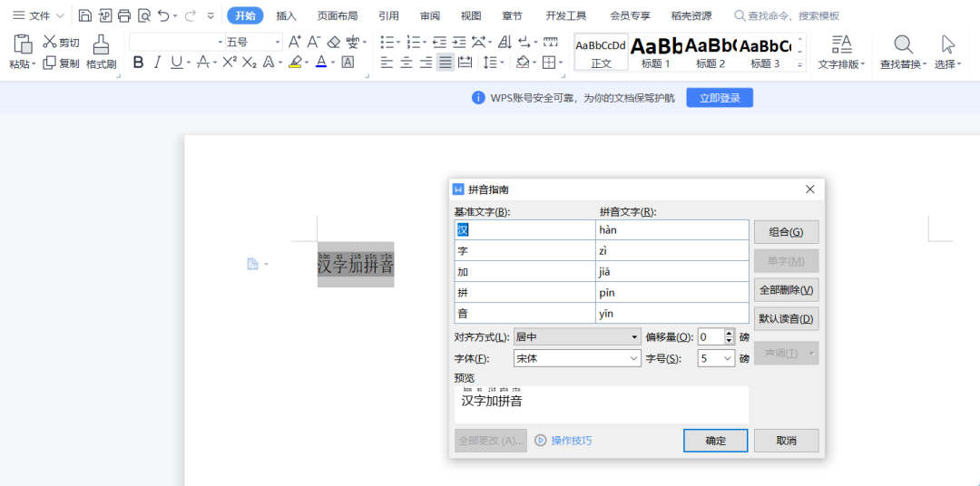Toggle Superscript formatting
This screenshot has width=980, height=486.
tap(230, 63)
